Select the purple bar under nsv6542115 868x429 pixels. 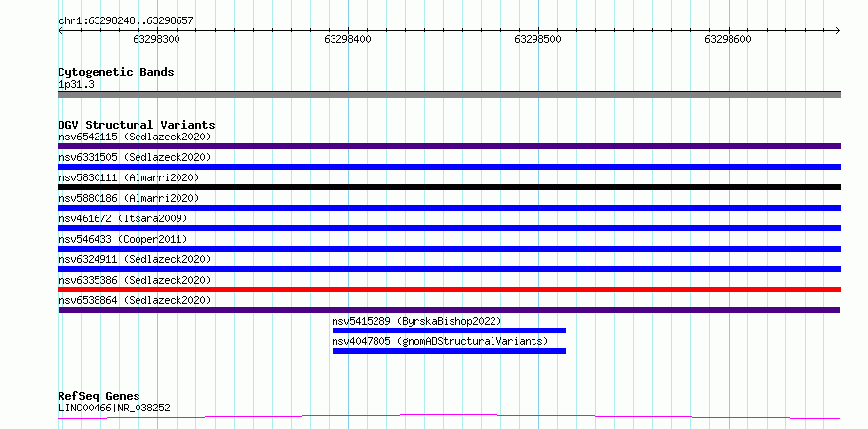[x=449, y=146]
